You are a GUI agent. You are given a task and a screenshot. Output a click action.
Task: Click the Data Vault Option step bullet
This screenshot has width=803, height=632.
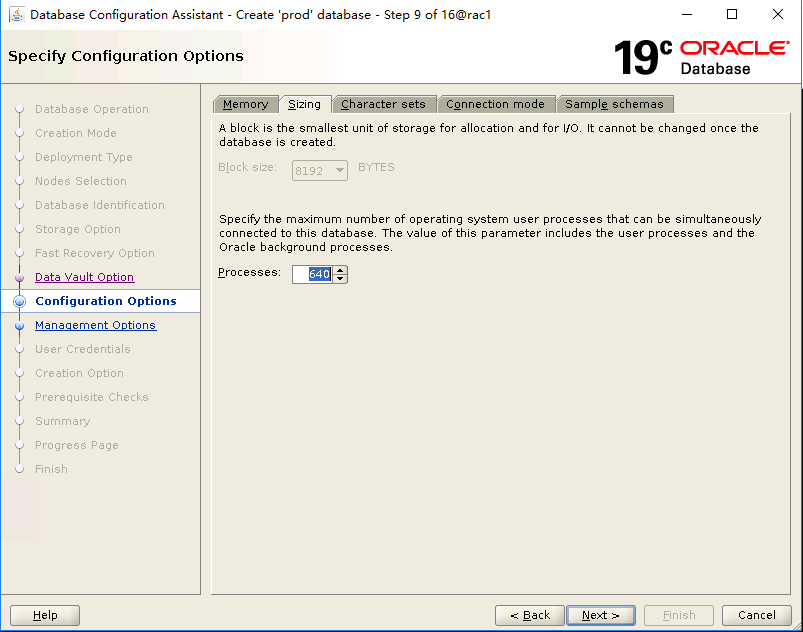(19, 277)
